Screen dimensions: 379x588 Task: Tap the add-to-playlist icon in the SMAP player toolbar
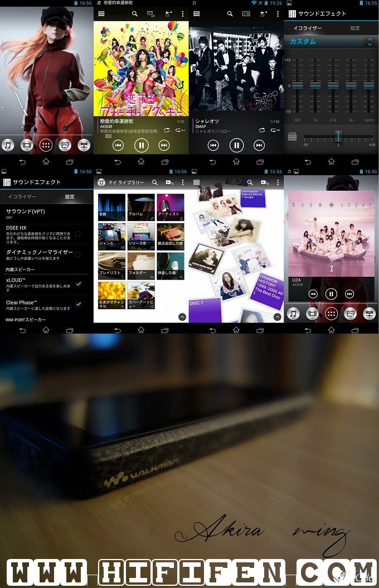coord(264,13)
